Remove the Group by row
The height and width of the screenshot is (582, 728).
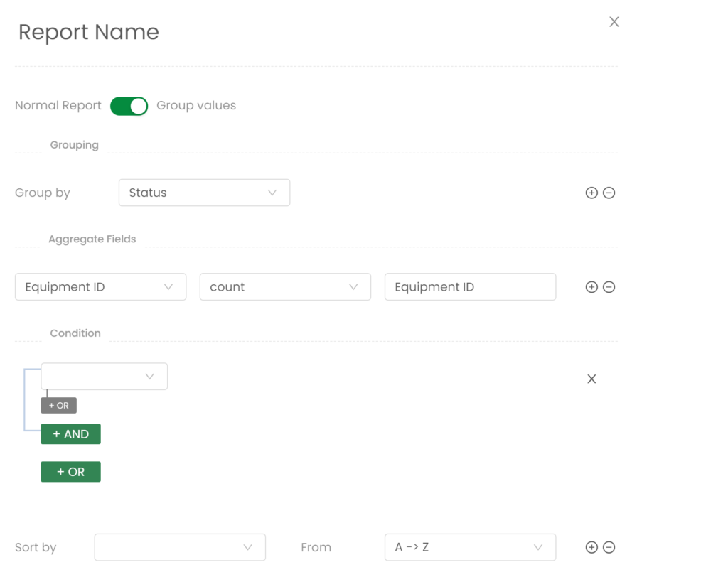point(609,193)
